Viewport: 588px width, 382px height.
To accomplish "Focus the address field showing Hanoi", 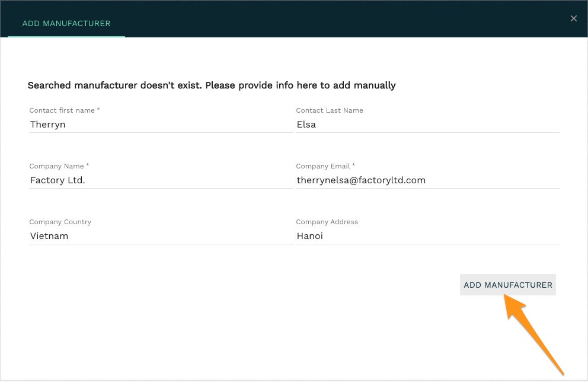I will coord(427,236).
